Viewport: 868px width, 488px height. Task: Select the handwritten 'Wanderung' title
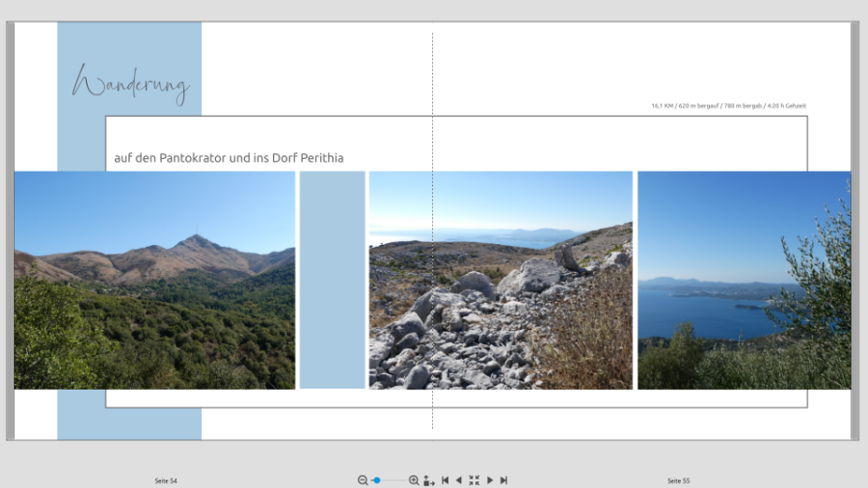click(131, 84)
